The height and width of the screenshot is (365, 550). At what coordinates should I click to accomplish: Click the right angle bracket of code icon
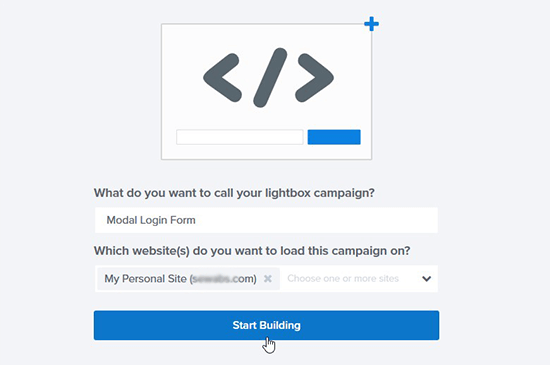(314, 77)
